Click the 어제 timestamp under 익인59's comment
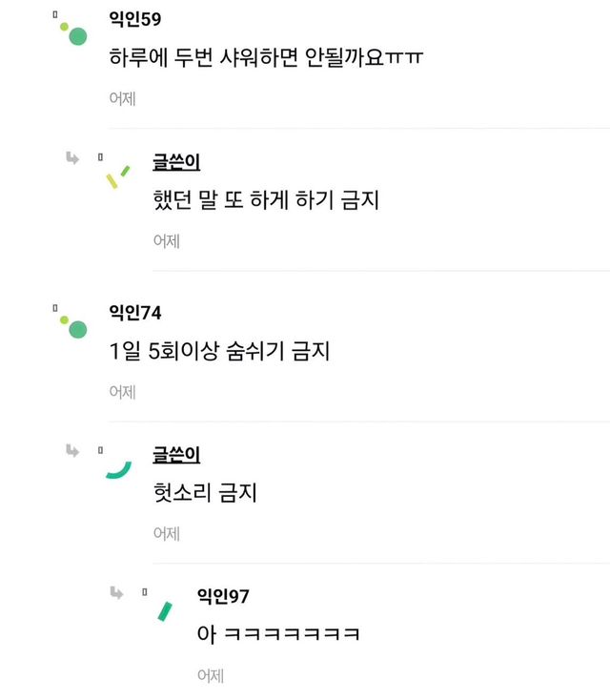 coord(122,98)
